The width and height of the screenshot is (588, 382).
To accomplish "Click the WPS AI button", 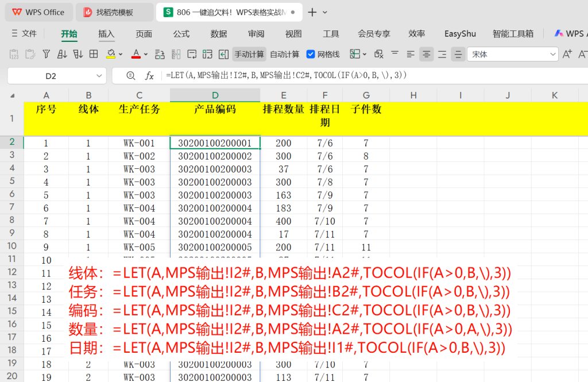I will [x=571, y=34].
